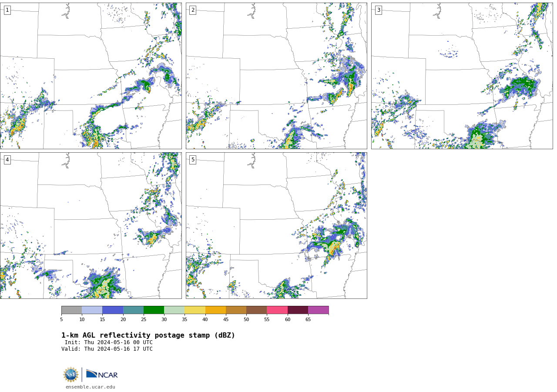This screenshot has width=557, height=392.
Task: Click the colorbar tick label 30
Action: (164, 320)
